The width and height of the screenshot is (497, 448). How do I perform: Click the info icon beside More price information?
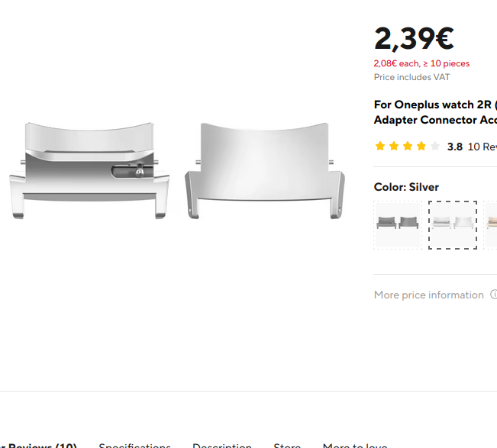(x=494, y=295)
